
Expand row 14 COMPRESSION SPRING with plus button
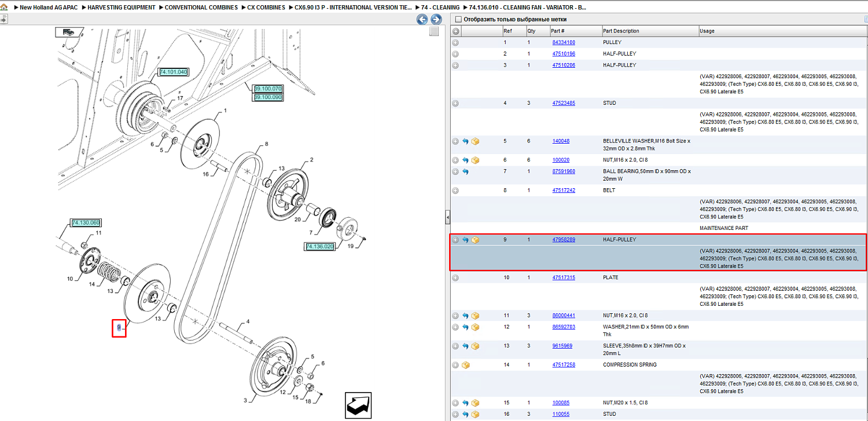455,365
